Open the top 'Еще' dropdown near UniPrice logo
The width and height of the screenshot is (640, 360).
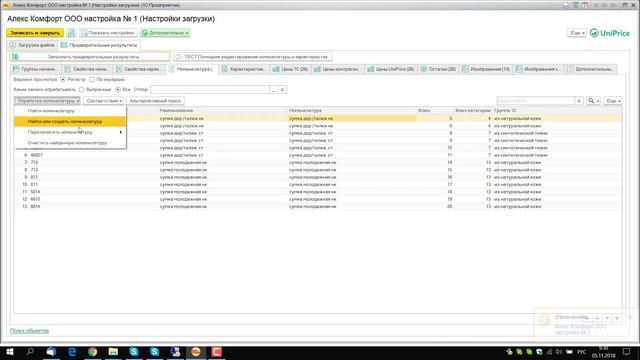pyautogui.click(x=576, y=33)
